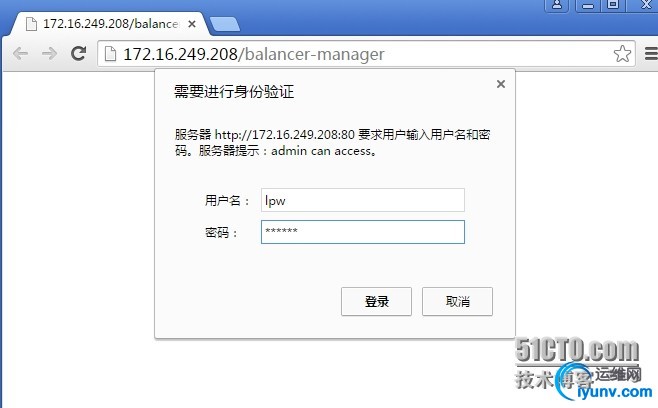Open the user profile icon in title bar

click(x=557, y=5)
